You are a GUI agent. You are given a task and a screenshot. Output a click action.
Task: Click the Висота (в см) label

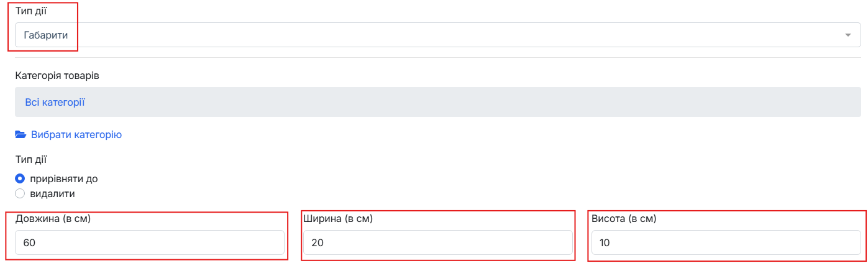click(x=624, y=219)
